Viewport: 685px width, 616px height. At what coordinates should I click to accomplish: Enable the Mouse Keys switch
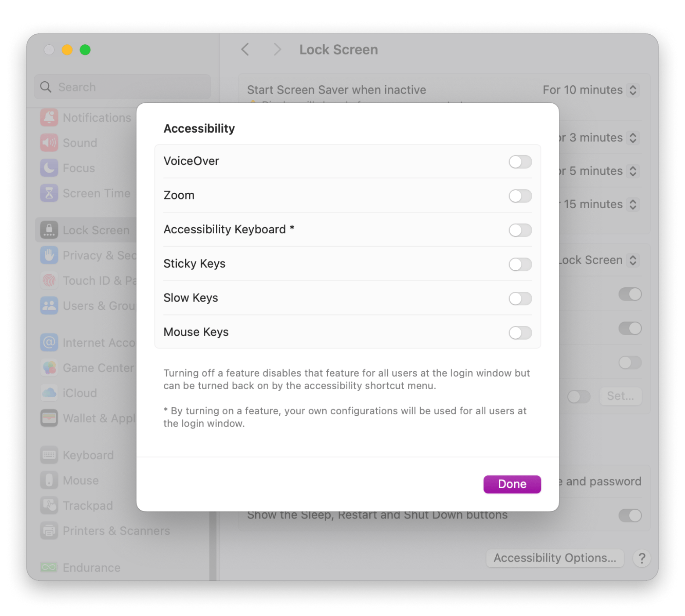(520, 333)
